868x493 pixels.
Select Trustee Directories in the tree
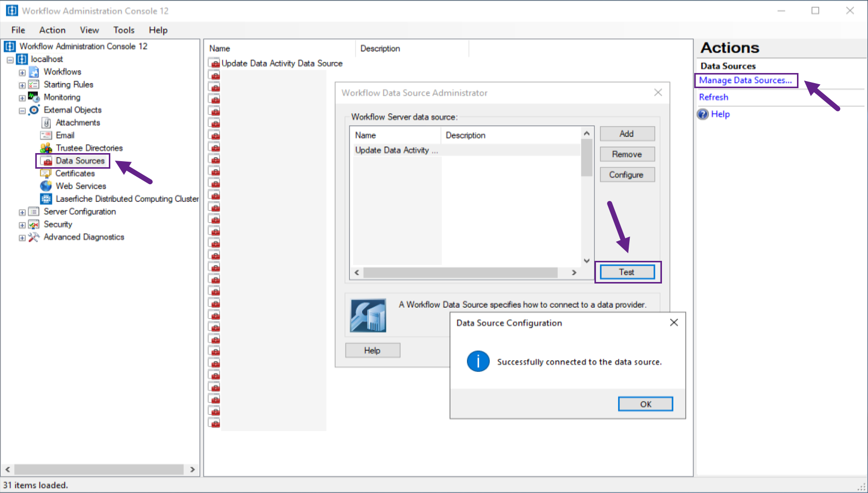89,148
